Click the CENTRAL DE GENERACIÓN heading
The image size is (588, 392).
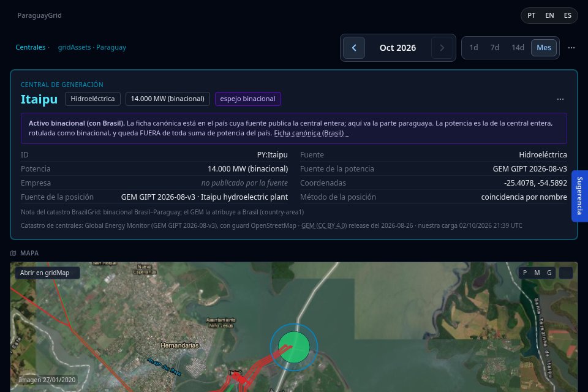(x=62, y=85)
